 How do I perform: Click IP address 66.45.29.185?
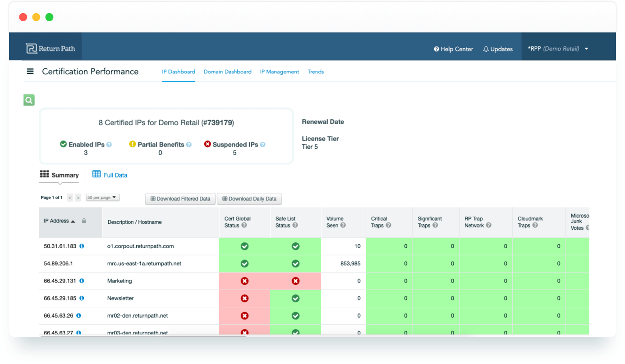pos(60,298)
